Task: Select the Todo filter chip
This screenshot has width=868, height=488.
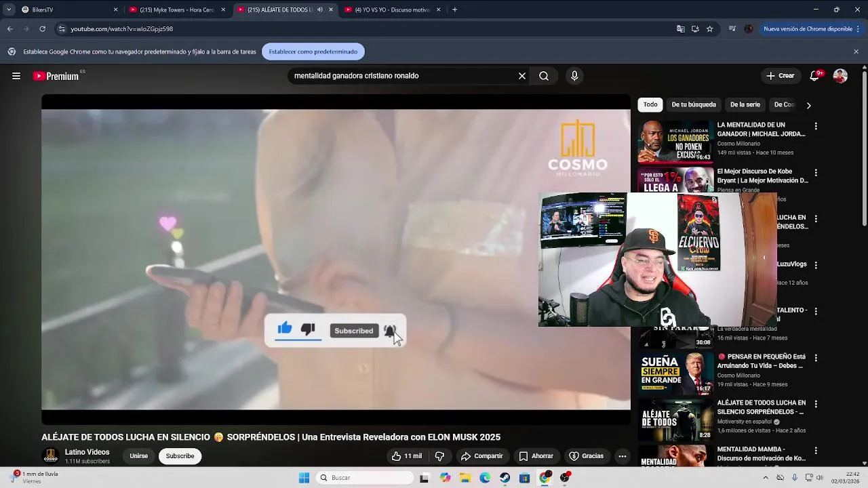Action: (x=650, y=104)
